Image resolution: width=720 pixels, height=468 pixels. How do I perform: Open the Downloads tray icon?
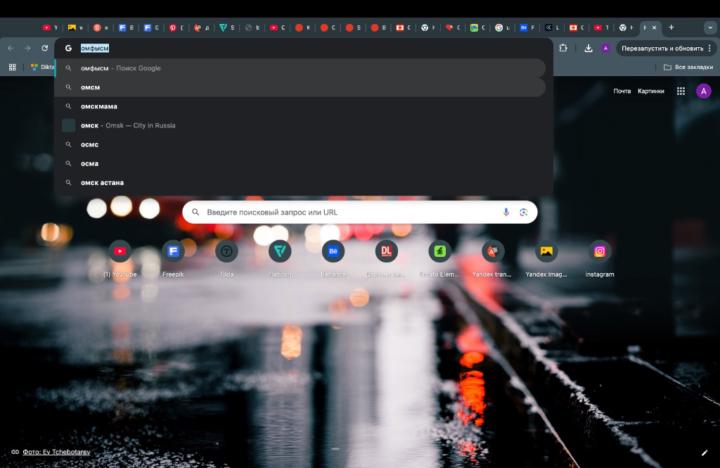pos(588,48)
